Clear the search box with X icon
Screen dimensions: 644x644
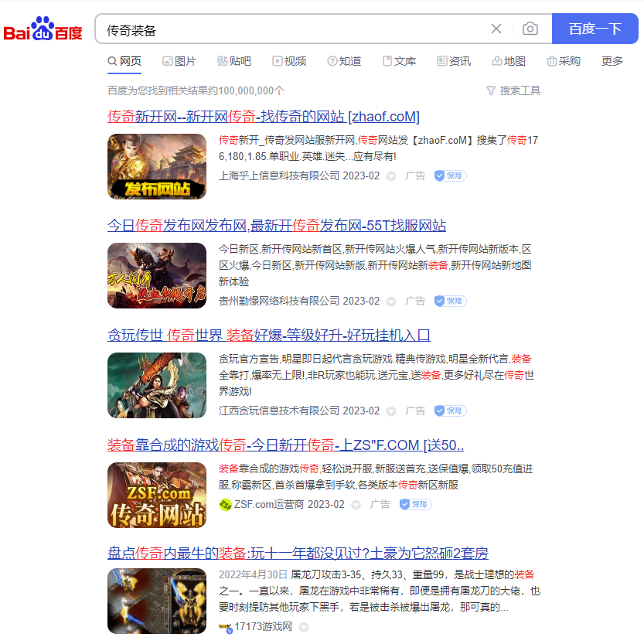coord(496,29)
